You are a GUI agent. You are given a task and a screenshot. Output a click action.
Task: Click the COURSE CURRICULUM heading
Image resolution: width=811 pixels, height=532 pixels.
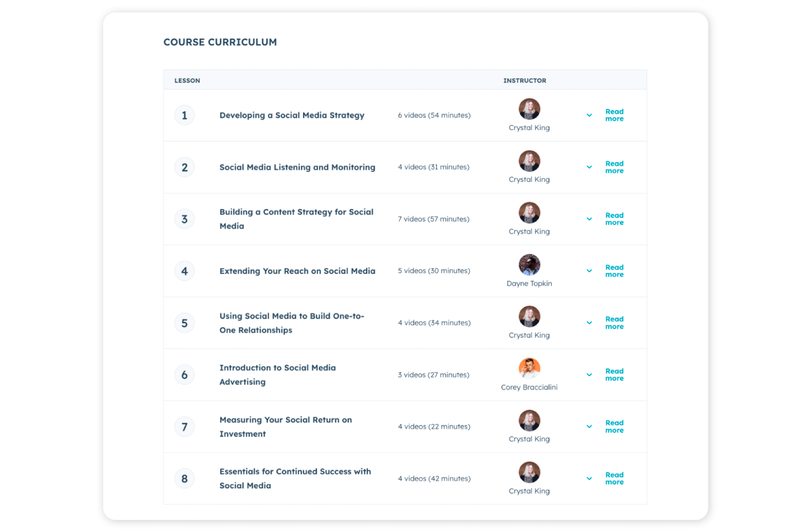click(220, 42)
